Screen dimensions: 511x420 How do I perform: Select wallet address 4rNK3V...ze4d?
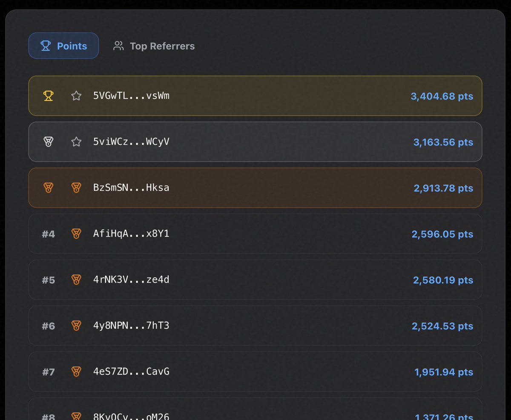(131, 280)
